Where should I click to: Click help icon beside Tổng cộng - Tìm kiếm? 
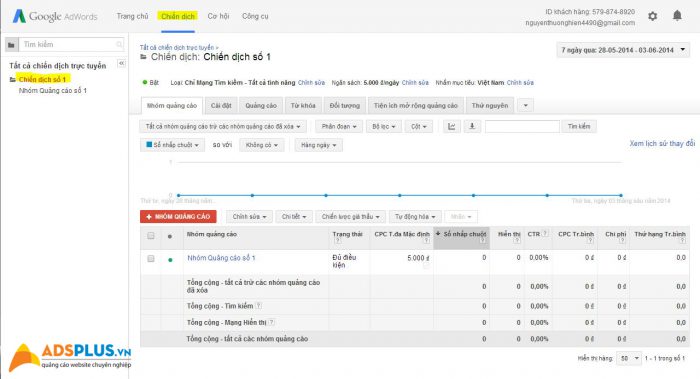258,306
